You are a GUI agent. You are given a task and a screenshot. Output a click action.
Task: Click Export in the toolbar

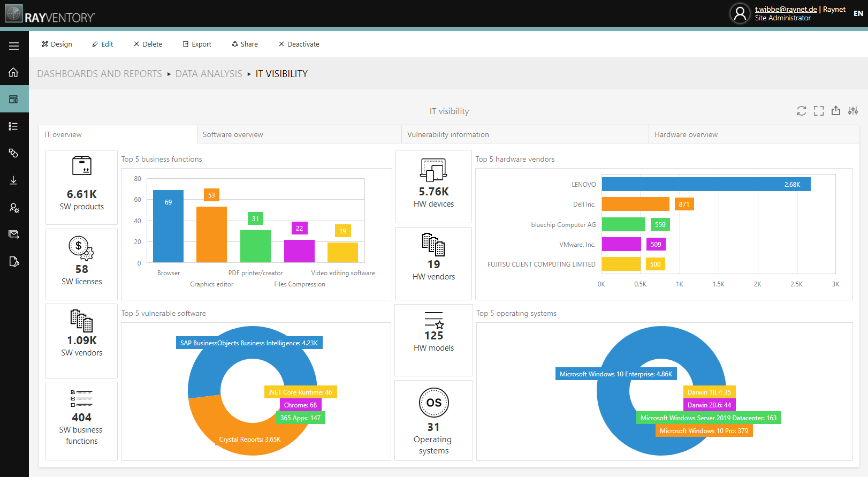click(197, 44)
